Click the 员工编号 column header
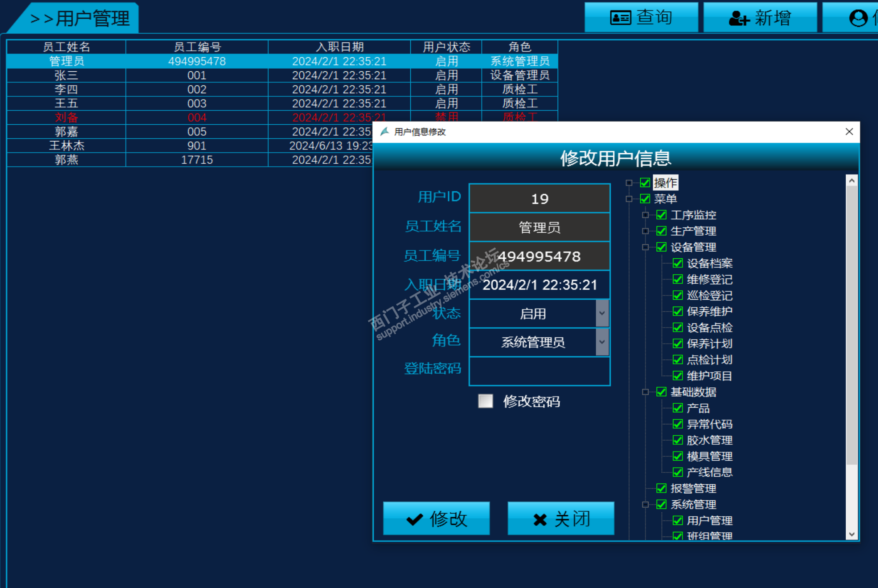 click(197, 47)
